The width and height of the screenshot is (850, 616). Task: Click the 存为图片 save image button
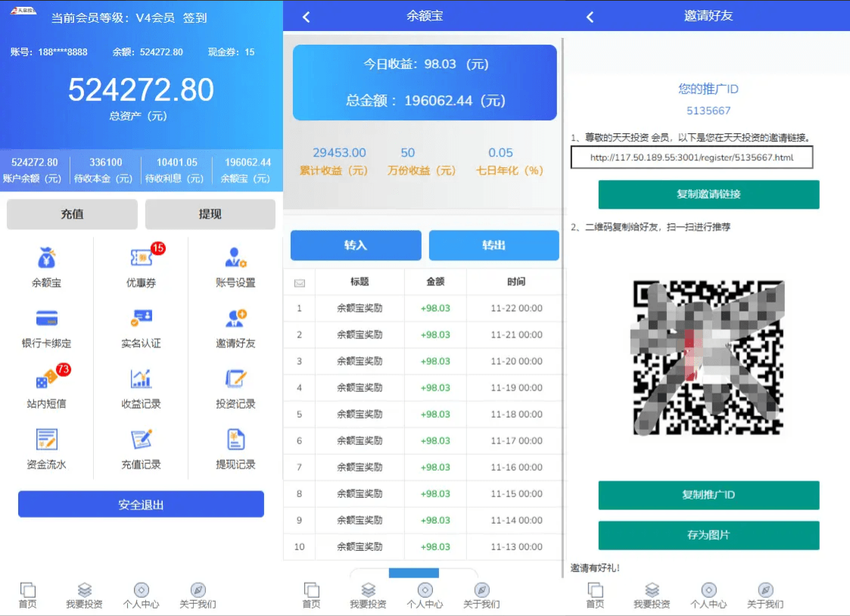click(x=708, y=535)
